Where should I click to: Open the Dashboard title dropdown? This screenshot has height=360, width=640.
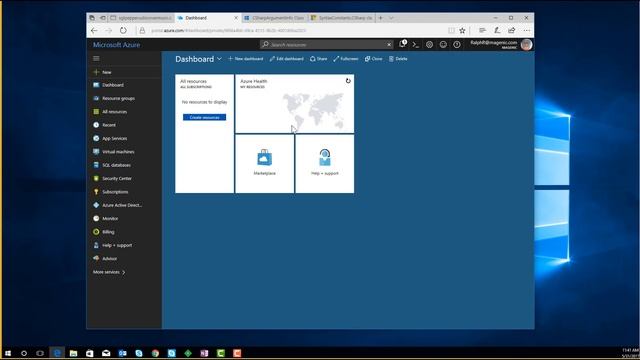[x=219, y=59]
